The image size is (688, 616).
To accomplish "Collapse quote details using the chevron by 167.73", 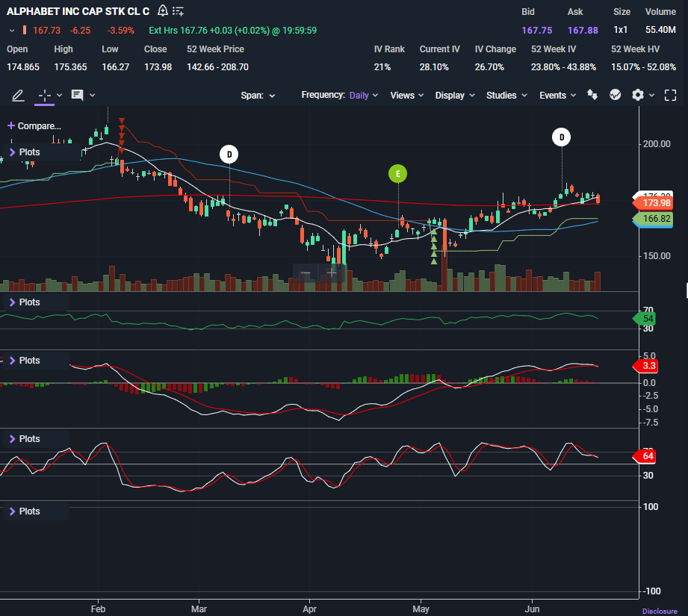I will [x=12, y=31].
